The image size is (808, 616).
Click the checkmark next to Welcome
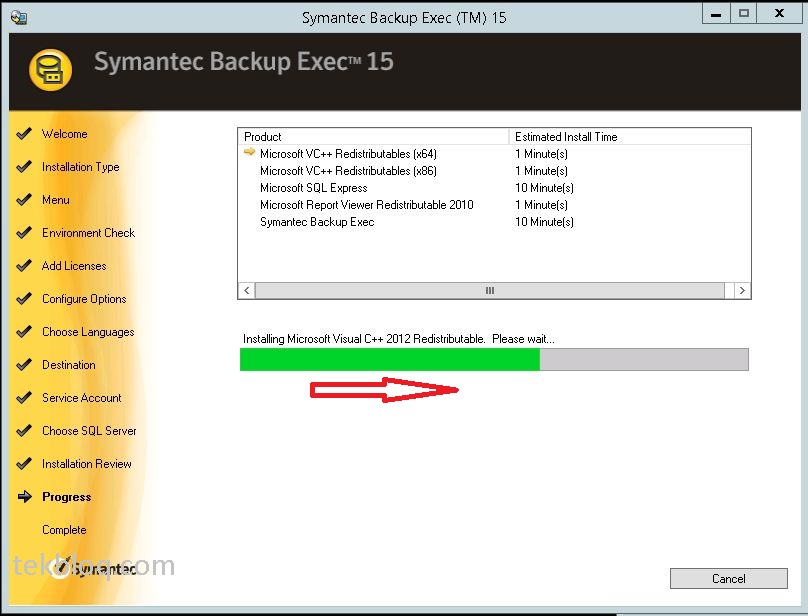pyautogui.click(x=24, y=134)
